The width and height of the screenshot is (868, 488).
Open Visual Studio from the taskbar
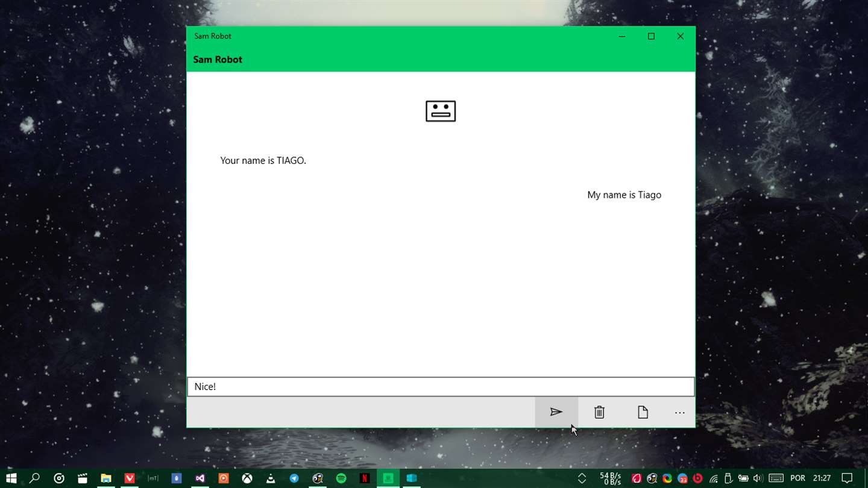tap(200, 478)
